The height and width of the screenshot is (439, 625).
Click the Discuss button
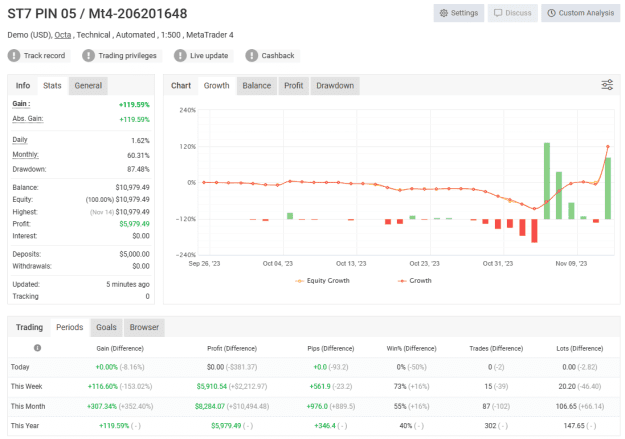coord(513,13)
